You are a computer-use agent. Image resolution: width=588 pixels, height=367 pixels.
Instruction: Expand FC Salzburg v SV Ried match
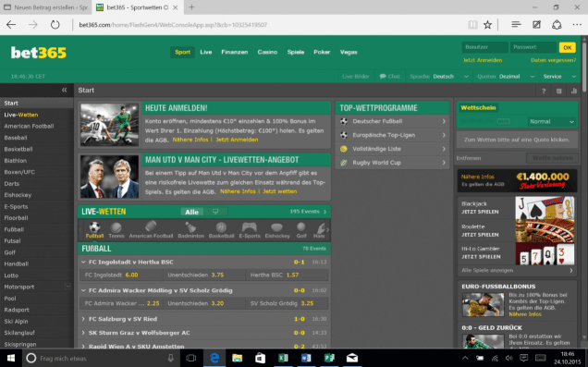coord(83,319)
